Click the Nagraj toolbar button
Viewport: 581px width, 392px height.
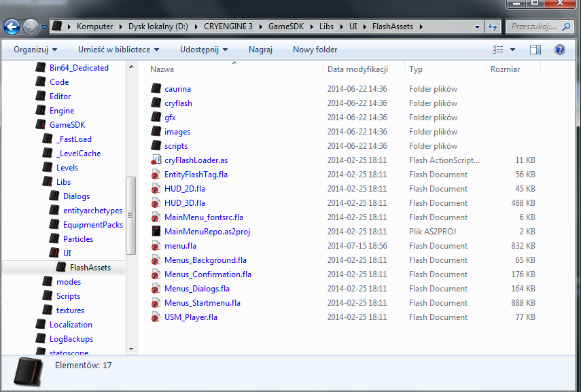pyautogui.click(x=260, y=50)
